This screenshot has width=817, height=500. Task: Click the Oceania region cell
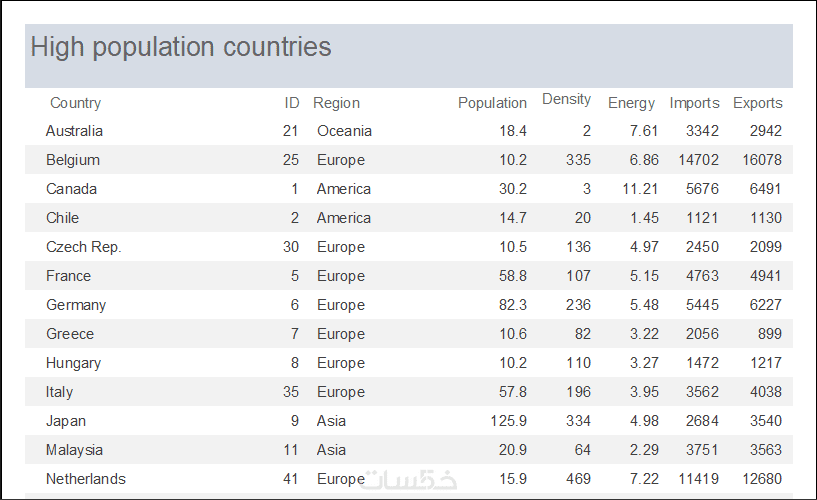344,131
